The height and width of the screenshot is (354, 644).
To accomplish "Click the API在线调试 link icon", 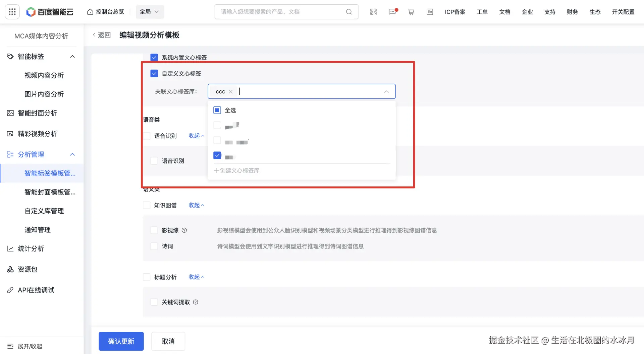I will click(10, 290).
